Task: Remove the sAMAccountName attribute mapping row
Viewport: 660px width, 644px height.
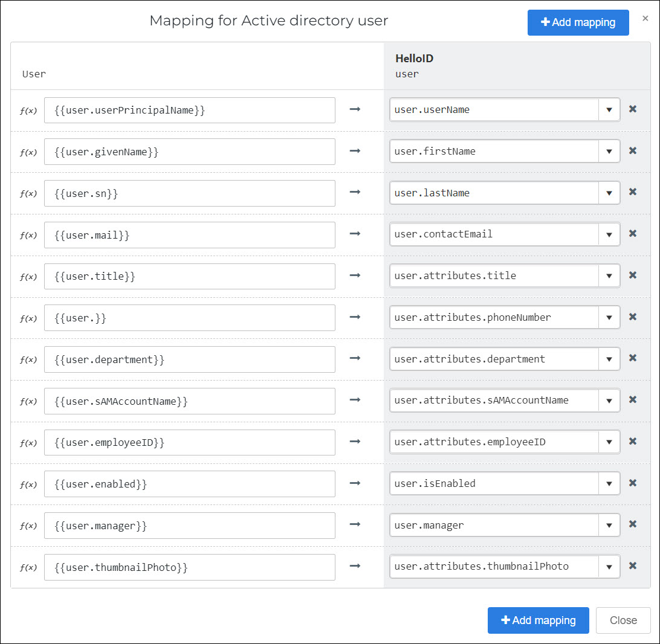Action: [x=633, y=399]
